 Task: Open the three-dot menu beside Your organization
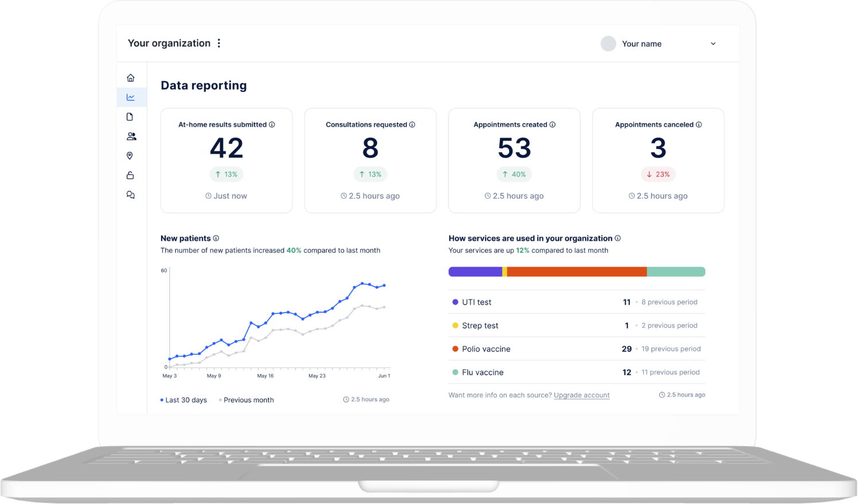point(218,42)
